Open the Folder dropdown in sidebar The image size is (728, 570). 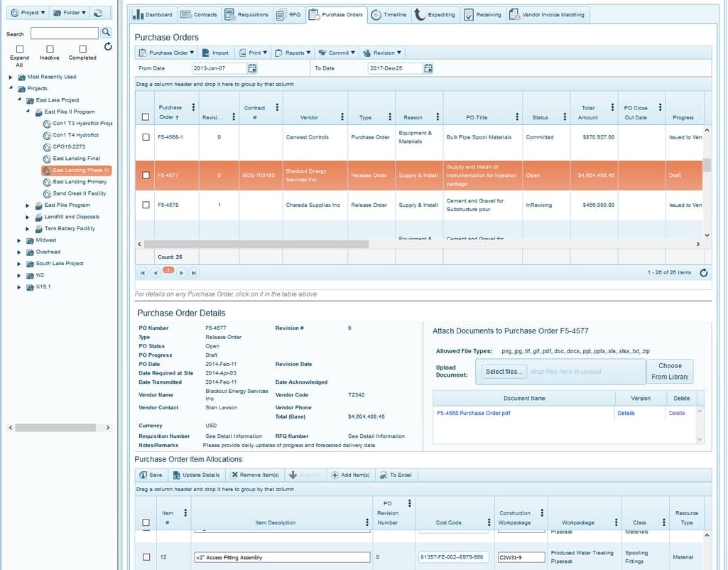point(69,13)
